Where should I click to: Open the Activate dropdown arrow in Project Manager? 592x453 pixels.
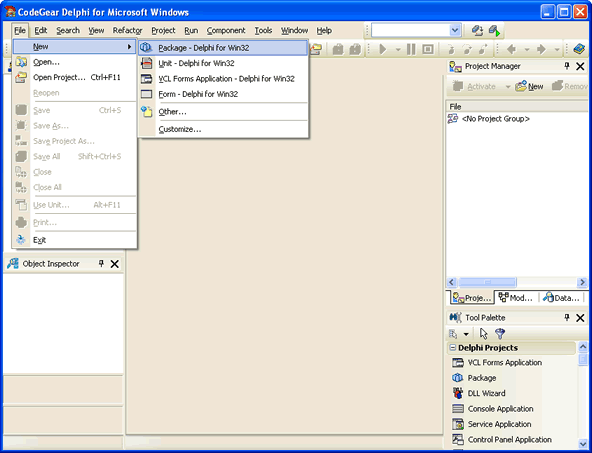(x=508, y=87)
